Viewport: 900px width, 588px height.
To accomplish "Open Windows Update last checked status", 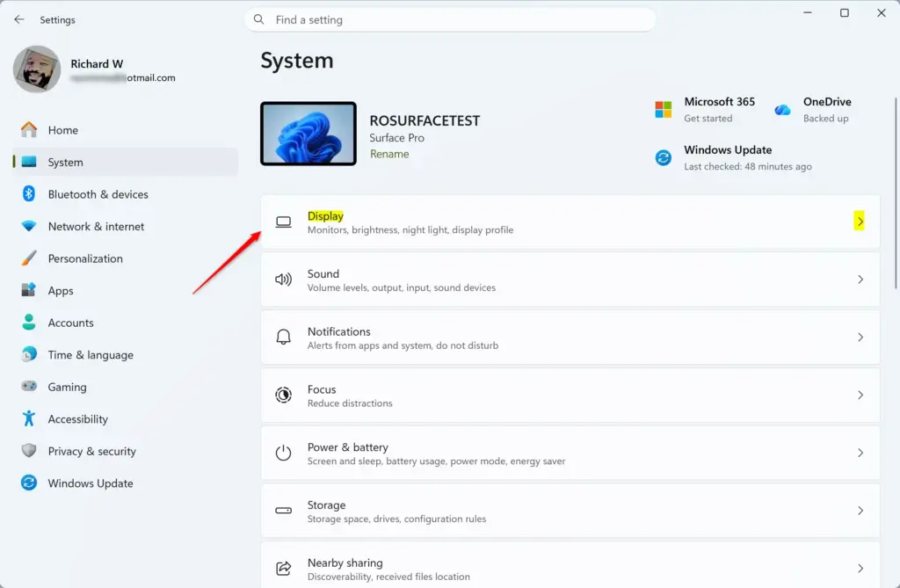I will [747, 166].
